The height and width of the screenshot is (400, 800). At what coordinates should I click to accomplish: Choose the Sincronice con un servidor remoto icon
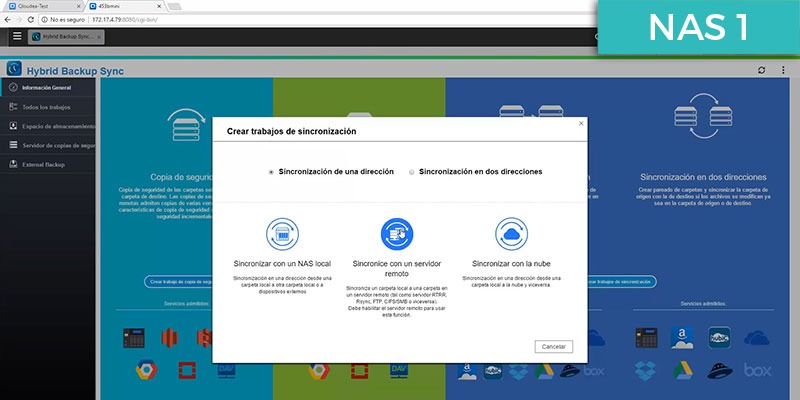pos(397,234)
